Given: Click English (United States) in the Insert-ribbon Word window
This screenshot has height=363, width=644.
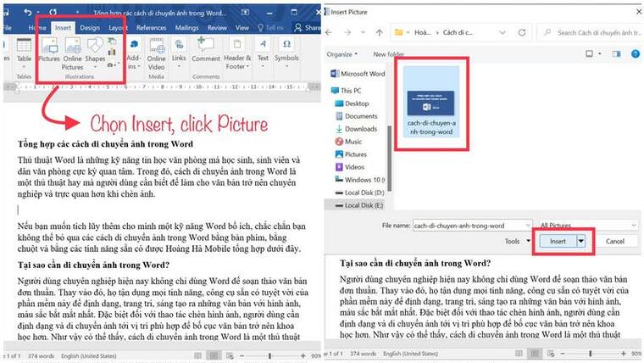Looking at the screenshot, I should (x=89, y=355).
